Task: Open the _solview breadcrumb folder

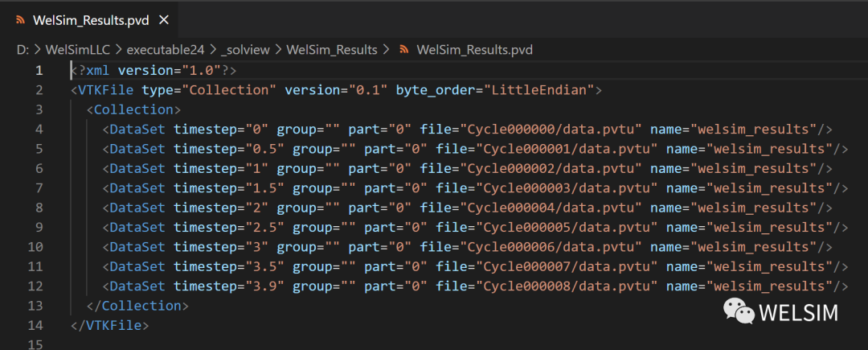Action: click(x=244, y=50)
